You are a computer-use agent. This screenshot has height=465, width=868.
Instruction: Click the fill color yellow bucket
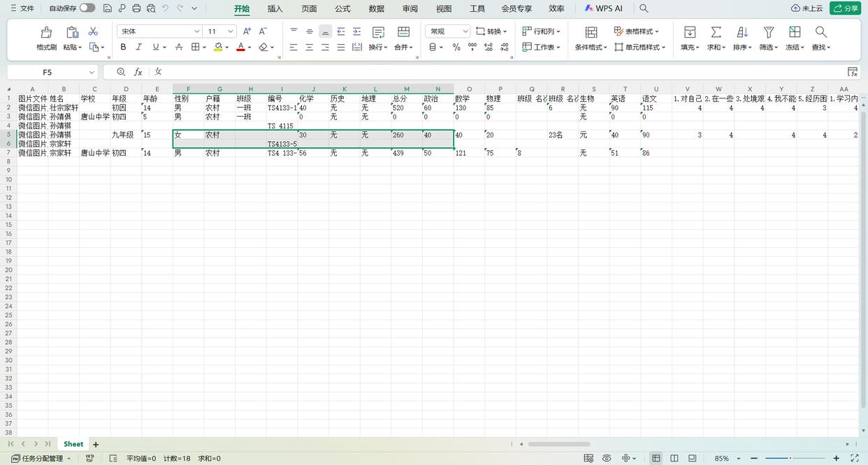click(218, 47)
